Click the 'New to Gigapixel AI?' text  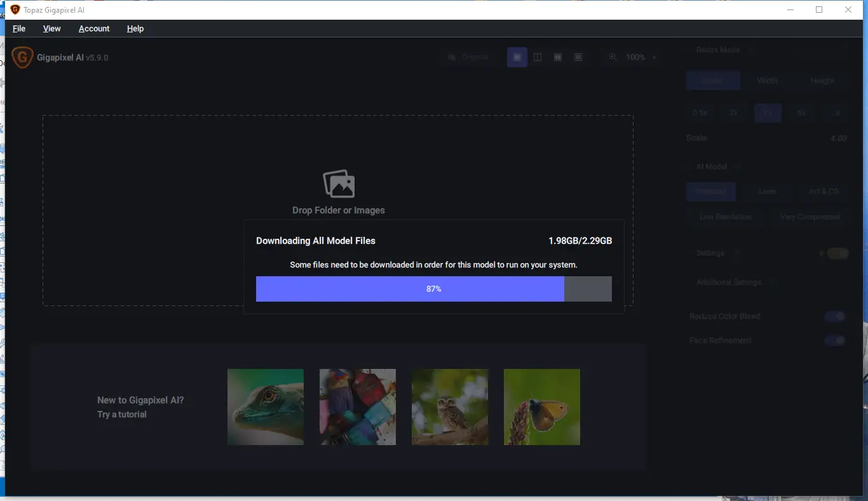coord(140,400)
